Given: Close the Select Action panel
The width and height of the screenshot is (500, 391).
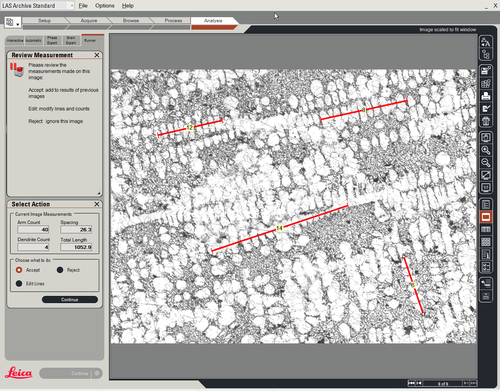Looking at the screenshot, I should pyautogui.click(x=97, y=204).
